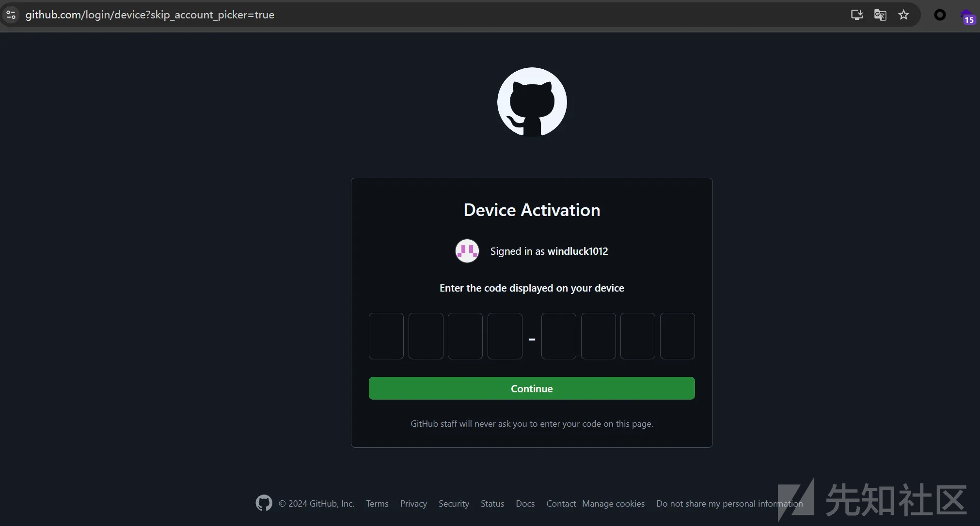Image resolution: width=980 pixels, height=526 pixels.
Task: Open the Terms footer link
Action: [x=377, y=504]
